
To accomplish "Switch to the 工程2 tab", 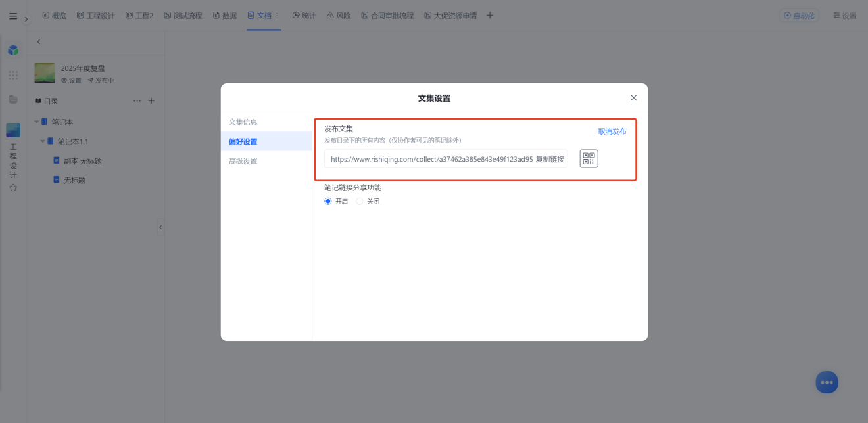I will [139, 15].
